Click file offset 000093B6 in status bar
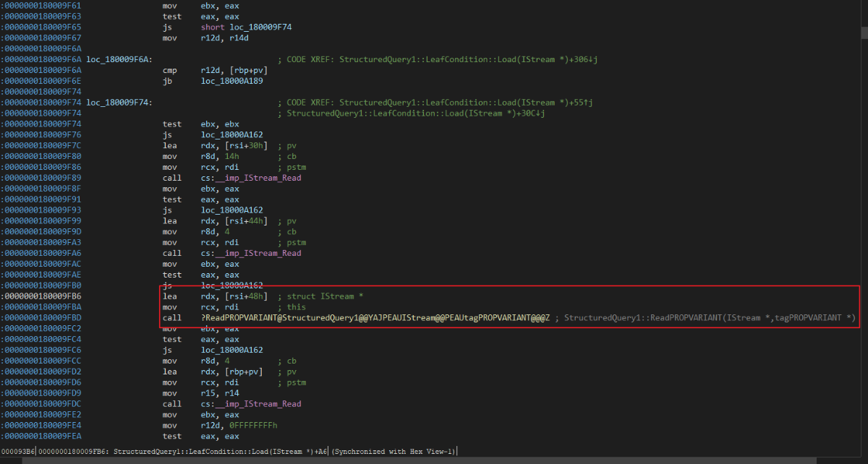 18,452
